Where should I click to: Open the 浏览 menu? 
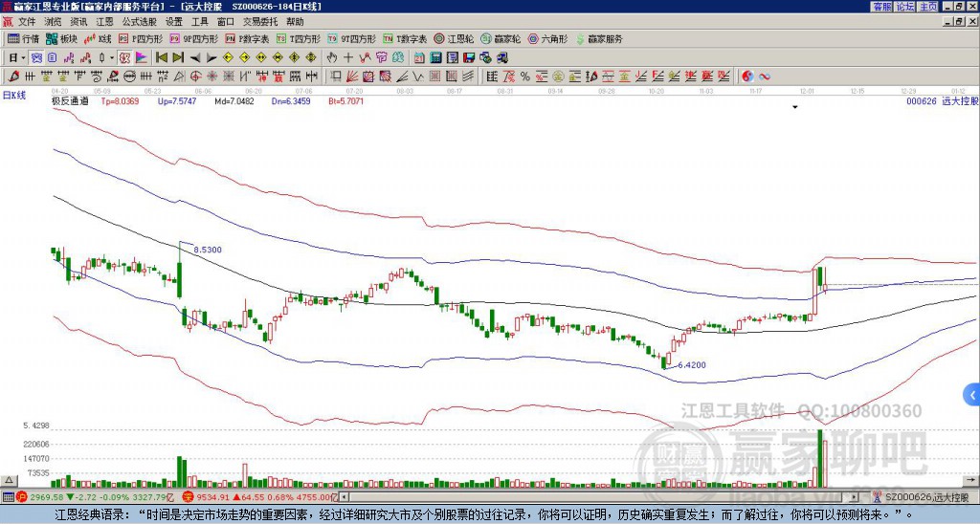[54, 22]
